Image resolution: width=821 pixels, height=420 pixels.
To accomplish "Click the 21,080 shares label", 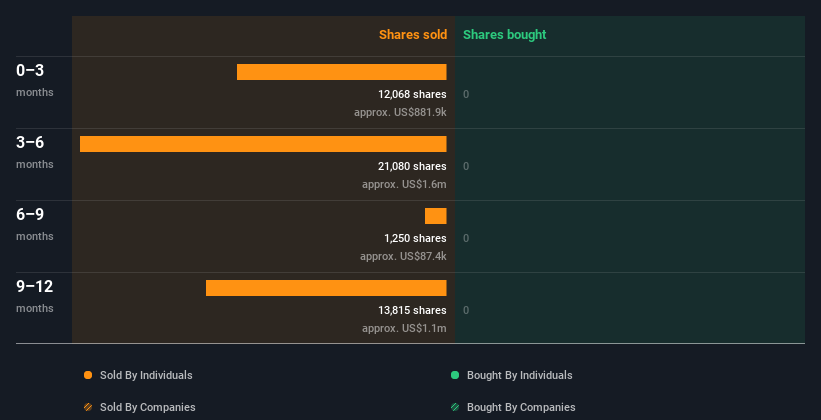I will tap(413, 166).
